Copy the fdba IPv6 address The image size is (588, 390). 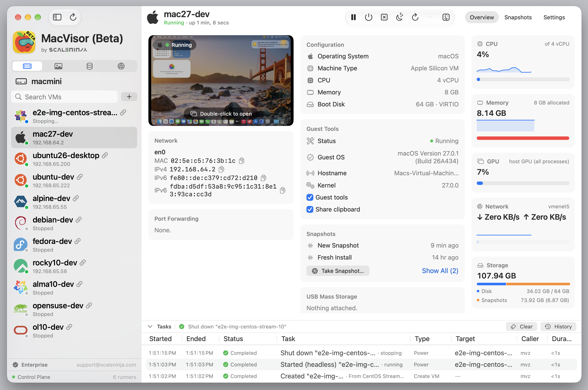click(x=282, y=190)
